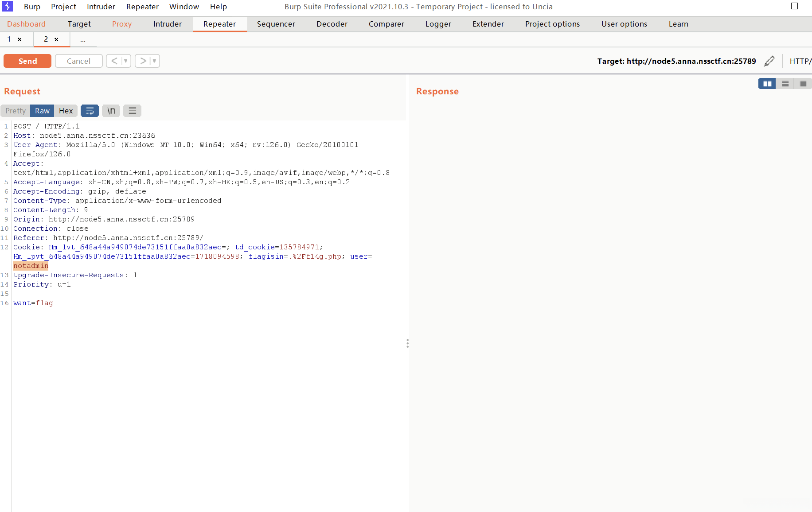The height and width of the screenshot is (512, 812).
Task: Open the Intruder menu in menu bar
Action: point(101,7)
